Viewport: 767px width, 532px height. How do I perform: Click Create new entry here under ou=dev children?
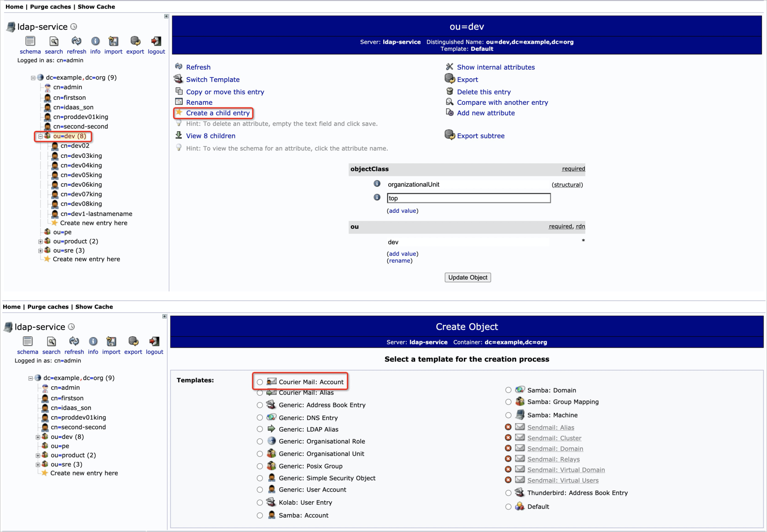coord(94,223)
